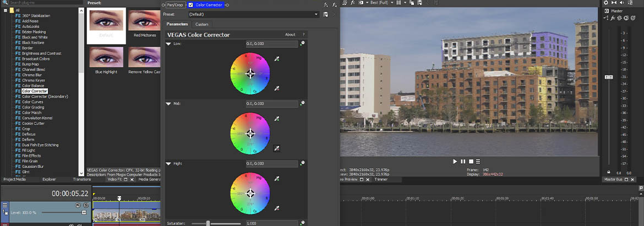Collapse the Low color wheel section
644x226 pixels.
coord(168,44)
